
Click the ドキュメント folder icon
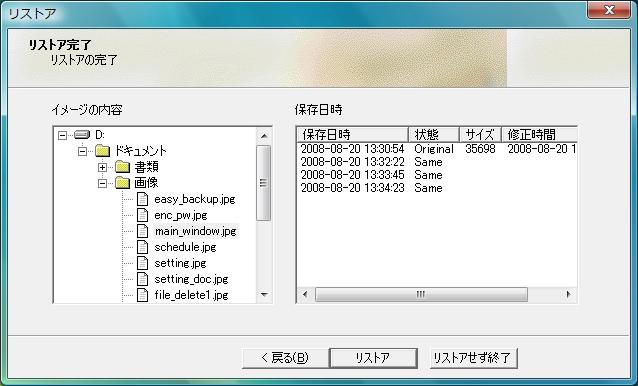tap(103, 151)
